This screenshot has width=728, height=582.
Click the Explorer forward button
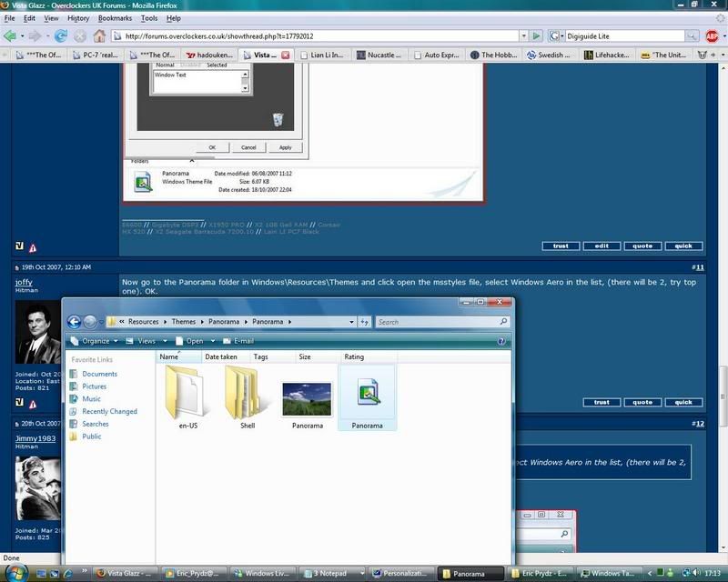tap(90, 322)
